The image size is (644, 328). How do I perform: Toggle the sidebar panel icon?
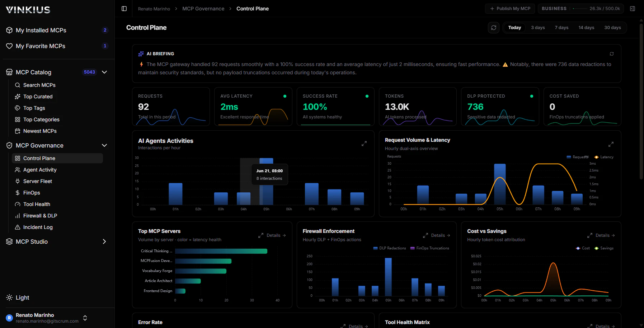124,9
